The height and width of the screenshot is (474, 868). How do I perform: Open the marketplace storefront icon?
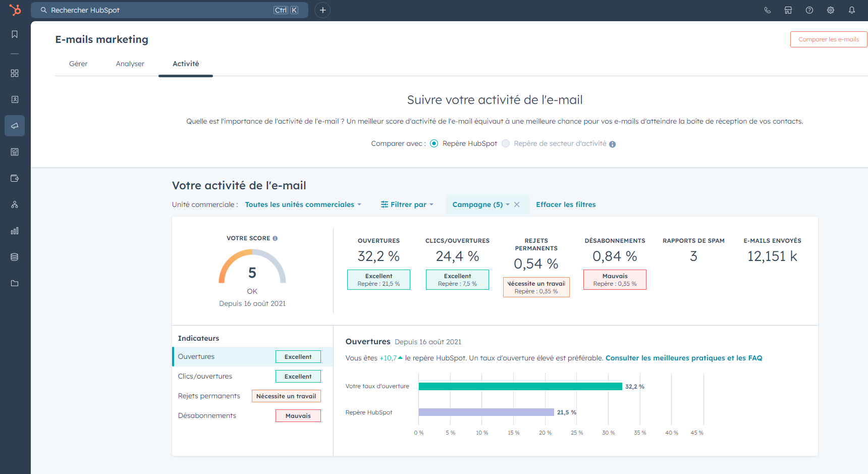(x=788, y=10)
